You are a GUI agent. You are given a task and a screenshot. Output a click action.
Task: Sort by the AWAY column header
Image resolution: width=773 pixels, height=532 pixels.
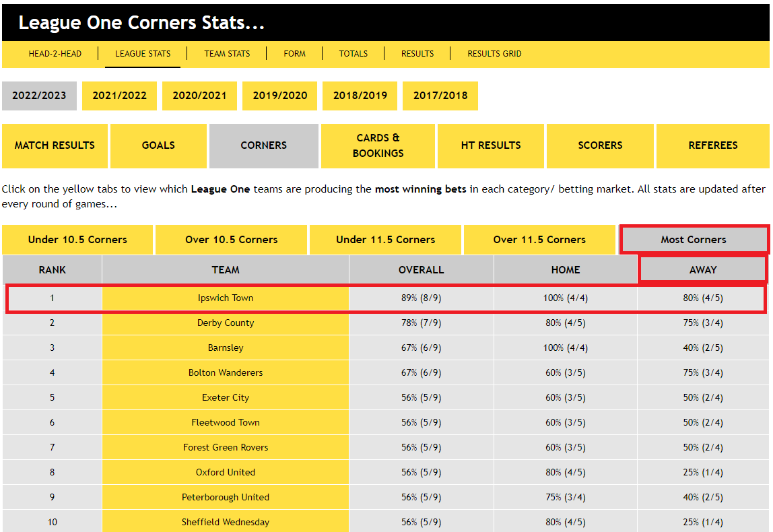[x=703, y=270]
